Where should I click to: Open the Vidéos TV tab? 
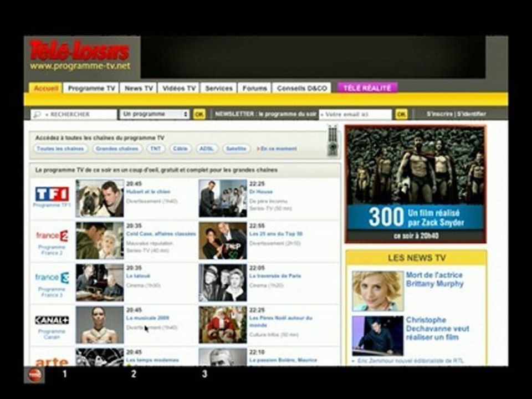tap(179, 88)
